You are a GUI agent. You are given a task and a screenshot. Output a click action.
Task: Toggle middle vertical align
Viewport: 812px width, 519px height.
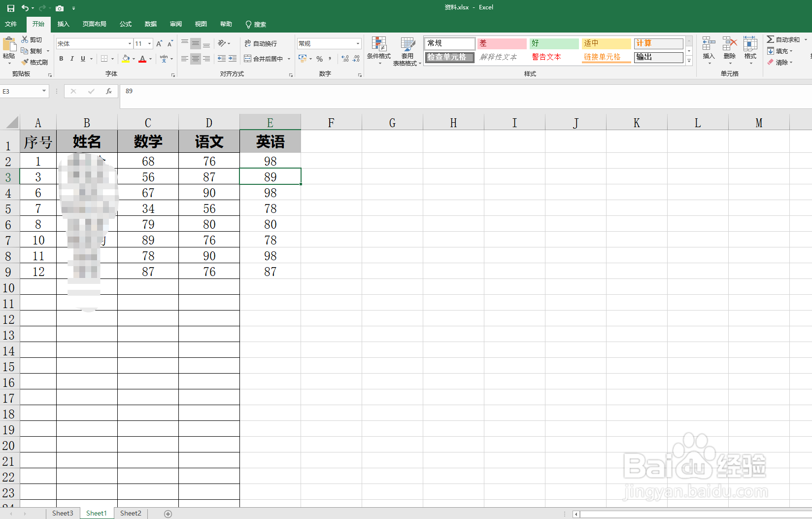pos(196,43)
